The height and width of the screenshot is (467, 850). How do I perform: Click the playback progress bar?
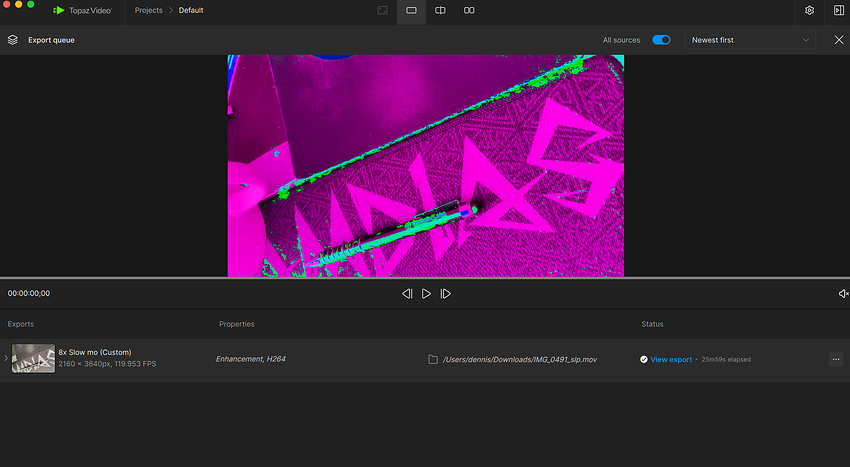(425, 278)
